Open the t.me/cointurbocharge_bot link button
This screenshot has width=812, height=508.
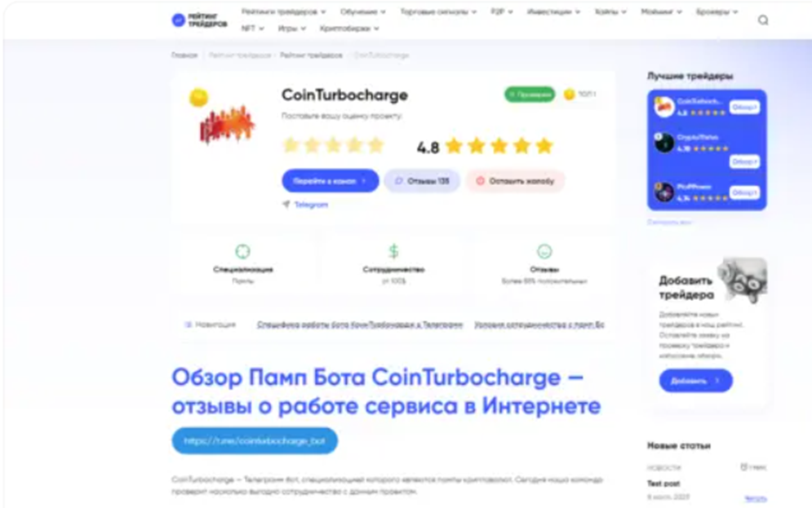coord(255,441)
